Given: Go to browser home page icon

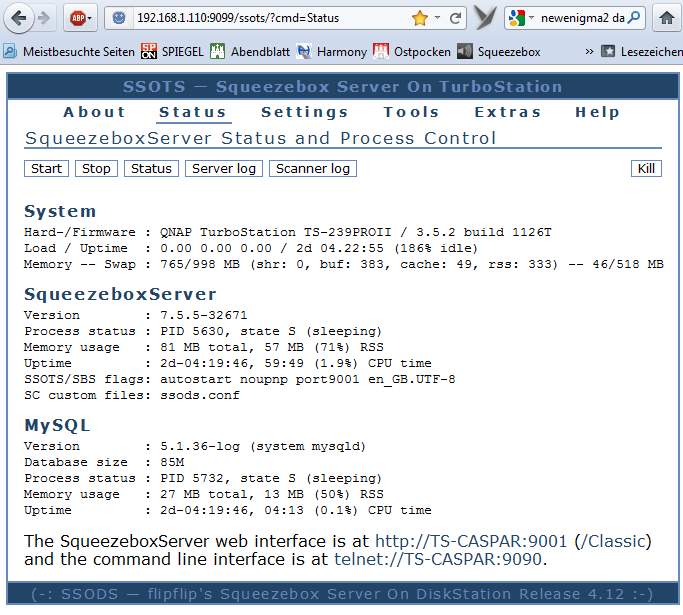Looking at the screenshot, I should coord(667,18).
